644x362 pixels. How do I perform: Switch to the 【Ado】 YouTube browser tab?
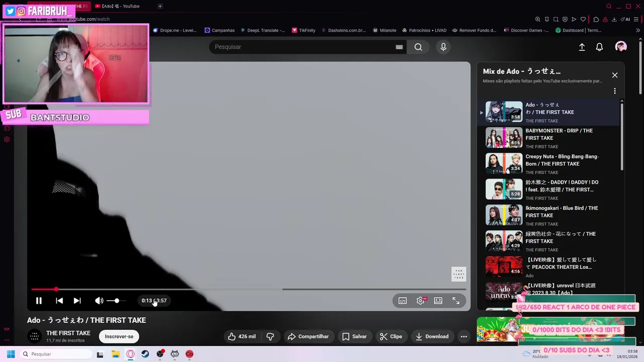point(120,6)
